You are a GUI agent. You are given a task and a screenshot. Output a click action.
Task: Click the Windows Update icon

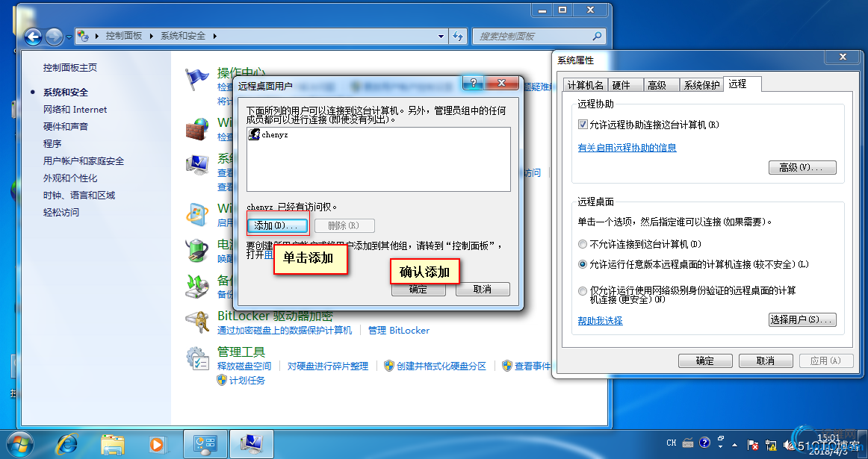(x=196, y=214)
